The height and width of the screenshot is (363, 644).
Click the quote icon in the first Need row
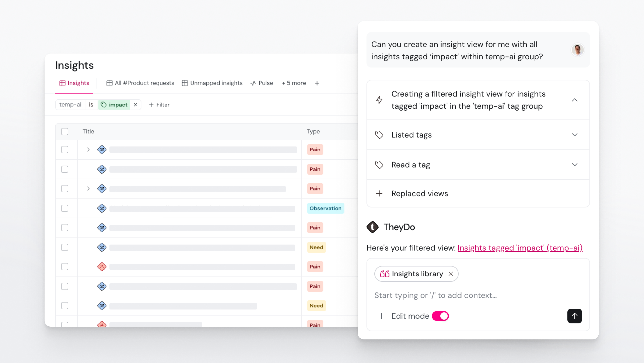tap(102, 248)
